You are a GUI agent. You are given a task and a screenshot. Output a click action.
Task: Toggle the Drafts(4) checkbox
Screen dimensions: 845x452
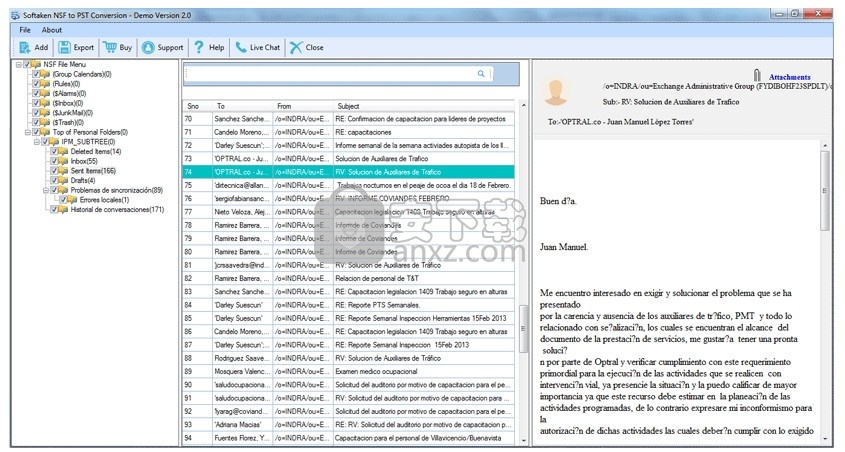tap(54, 180)
